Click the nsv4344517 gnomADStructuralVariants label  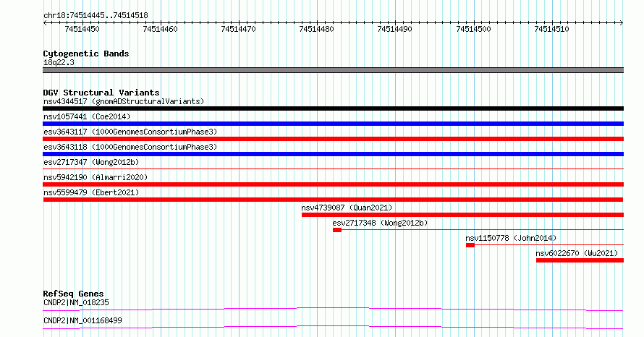pyautogui.click(x=124, y=101)
